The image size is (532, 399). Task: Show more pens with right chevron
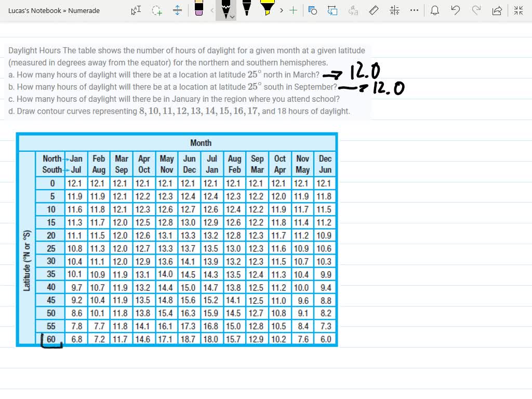(281, 10)
